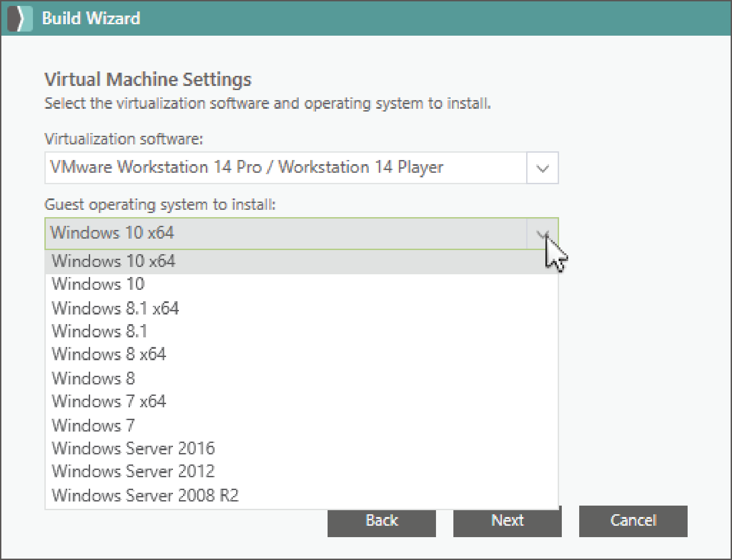Viewport: 732px width, 560px height.
Task: Pick Windows Server 2008 R2
Action: [301, 496]
